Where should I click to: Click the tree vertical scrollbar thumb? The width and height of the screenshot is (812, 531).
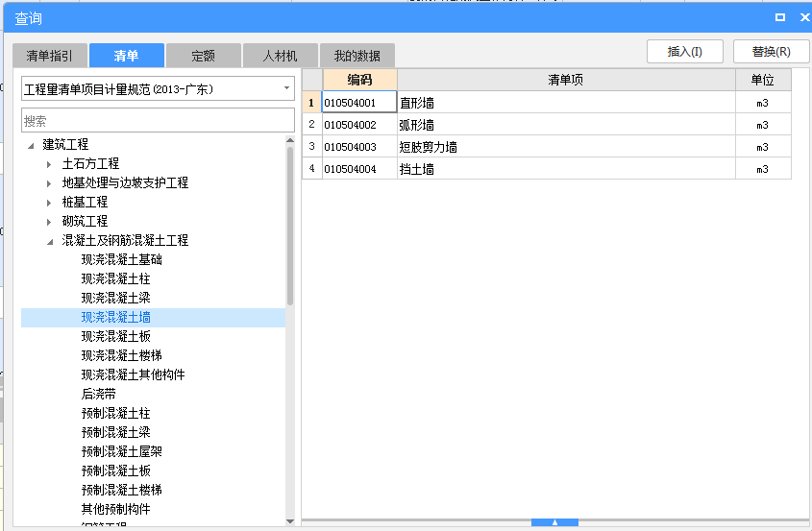pyautogui.click(x=290, y=226)
